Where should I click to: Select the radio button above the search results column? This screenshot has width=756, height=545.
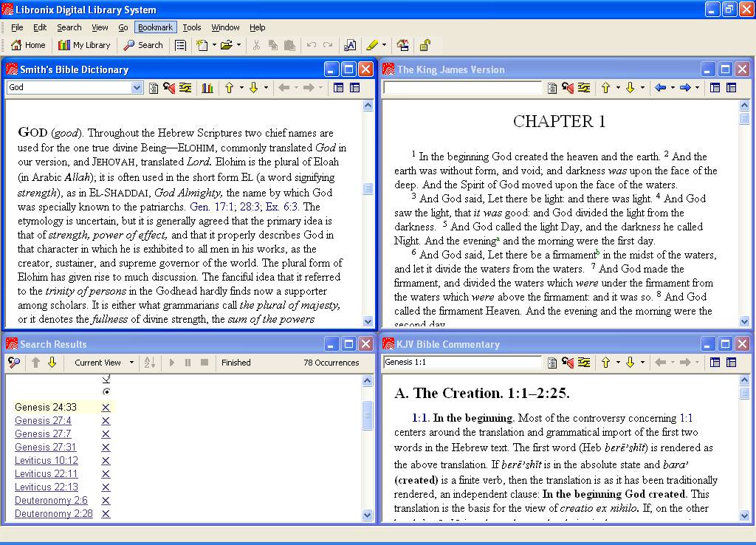[106, 391]
